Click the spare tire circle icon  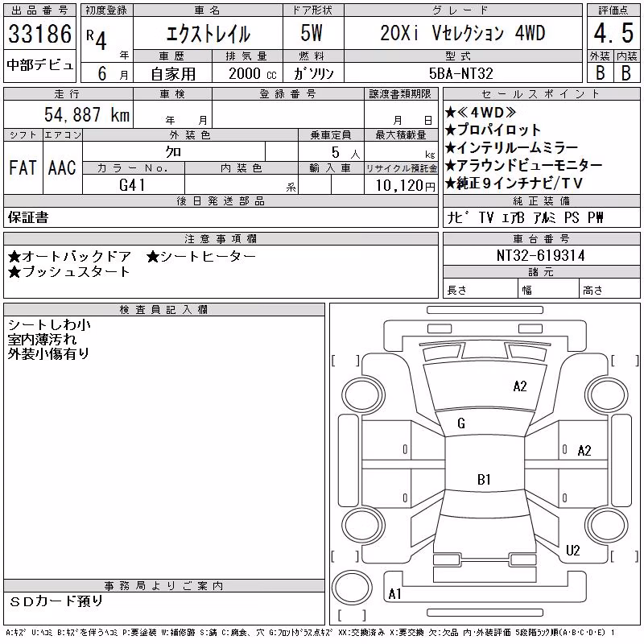(x=352, y=587)
